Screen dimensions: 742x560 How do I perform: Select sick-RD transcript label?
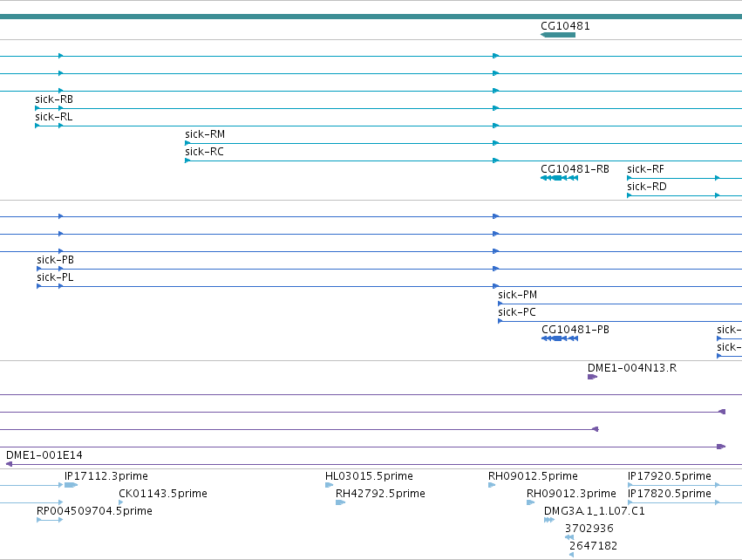[x=647, y=187]
